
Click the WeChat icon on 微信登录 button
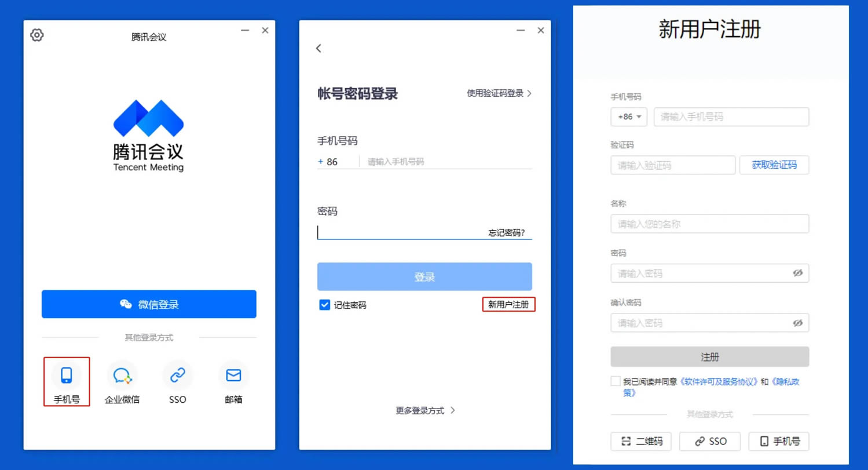(x=125, y=304)
